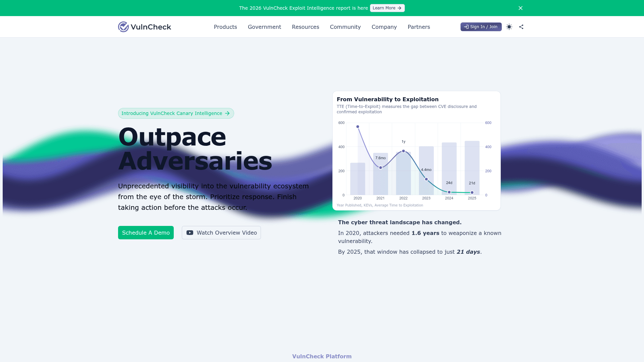Click the Outpace Adversaries headline
Image resolution: width=644 pixels, height=362 pixels.
click(x=195, y=149)
